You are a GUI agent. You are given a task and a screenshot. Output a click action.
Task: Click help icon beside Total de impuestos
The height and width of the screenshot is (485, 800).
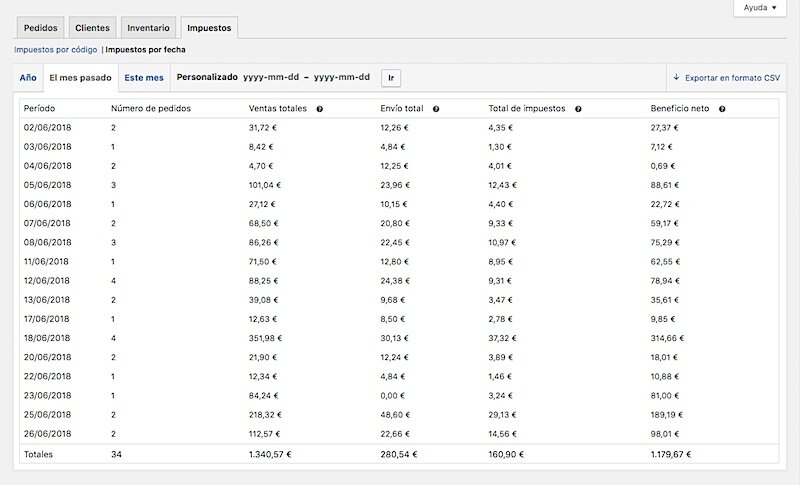click(x=578, y=109)
